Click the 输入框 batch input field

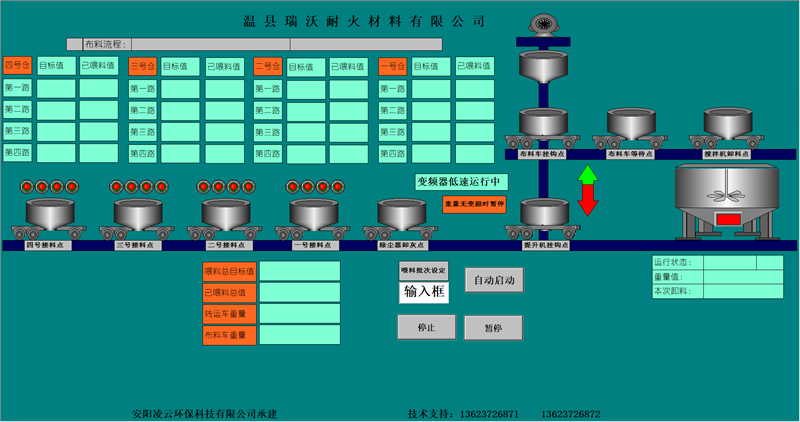[x=424, y=292]
